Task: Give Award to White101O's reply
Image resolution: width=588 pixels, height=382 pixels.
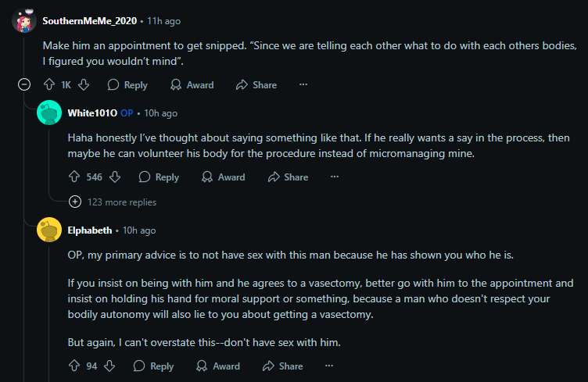Action: pos(223,177)
